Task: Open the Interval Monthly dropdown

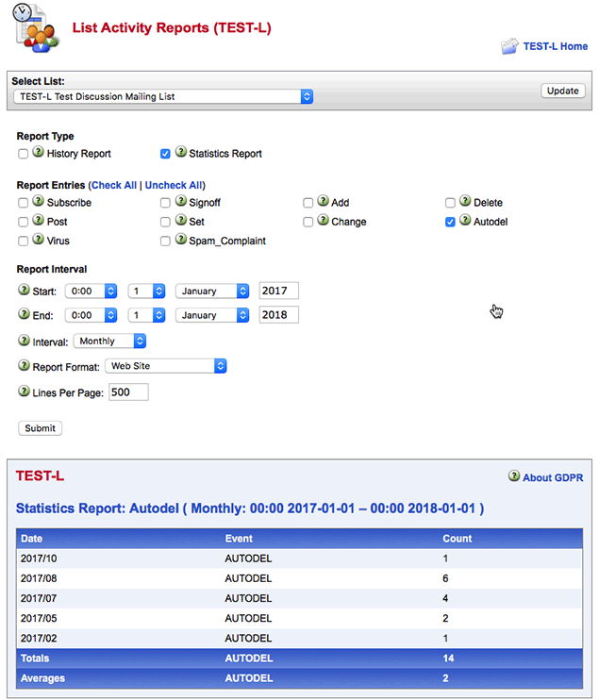Action: click(109, 342)
